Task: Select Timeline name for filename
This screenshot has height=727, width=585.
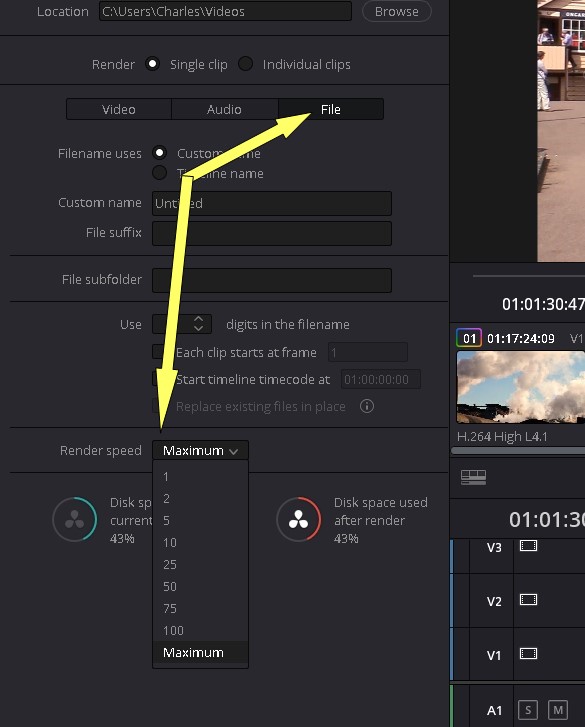Action: pyautogui.click(x=159, y=173)
